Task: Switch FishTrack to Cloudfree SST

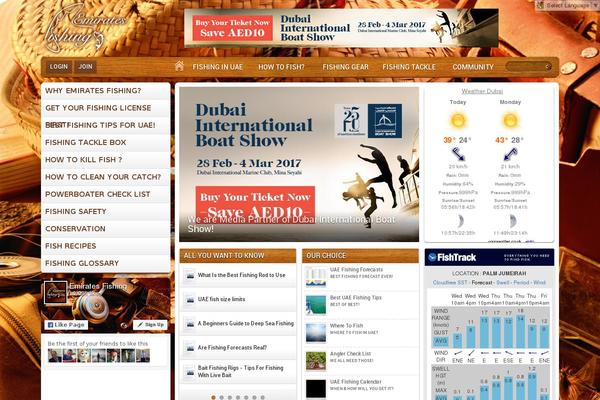Action: (x=450, y=282)
